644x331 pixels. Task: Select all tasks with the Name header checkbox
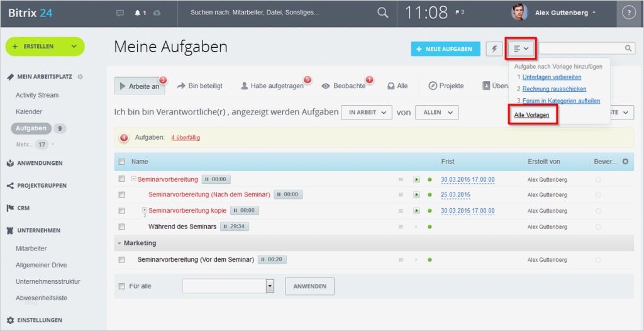click(121, 162)
